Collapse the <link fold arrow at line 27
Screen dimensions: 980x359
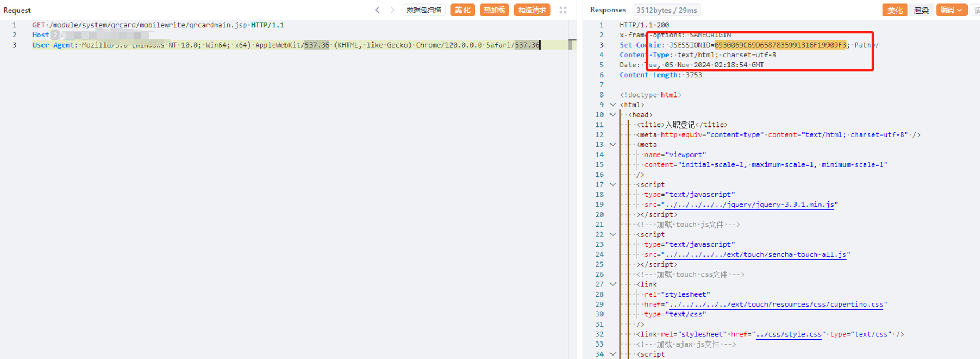613,284
